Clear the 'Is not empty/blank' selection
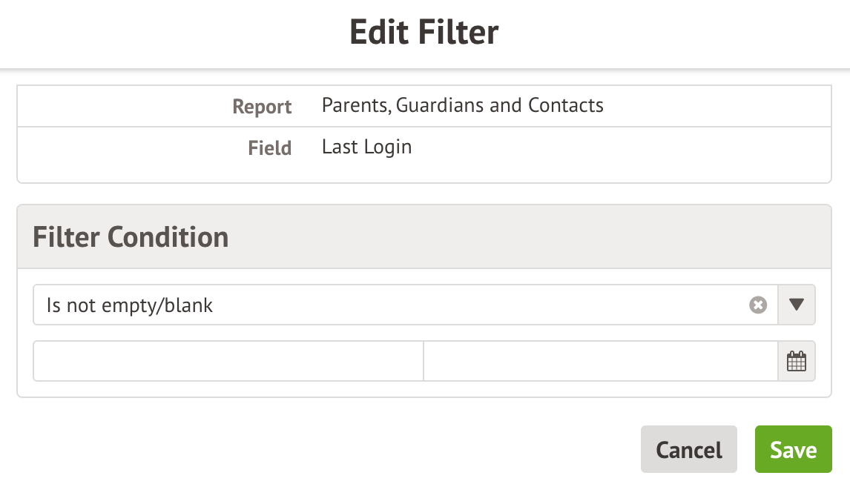Screen dimensions: 850x504 pyautogui.click(x=757, y=305)
